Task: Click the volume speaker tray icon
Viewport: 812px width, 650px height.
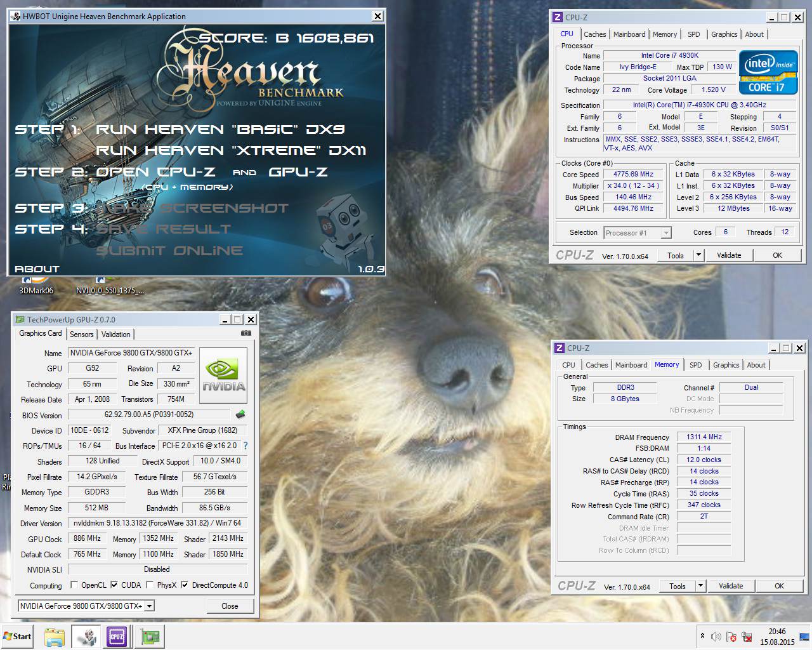Action: [x=716, y=637]
